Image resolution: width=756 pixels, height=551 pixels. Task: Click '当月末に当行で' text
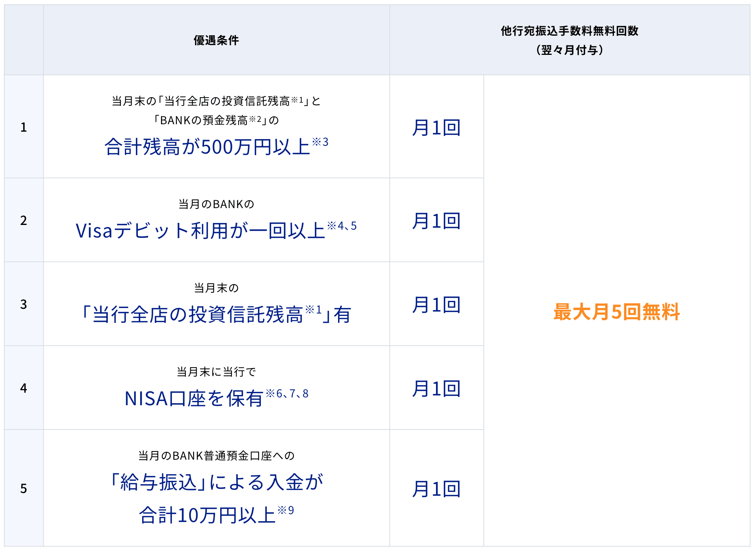216,372
